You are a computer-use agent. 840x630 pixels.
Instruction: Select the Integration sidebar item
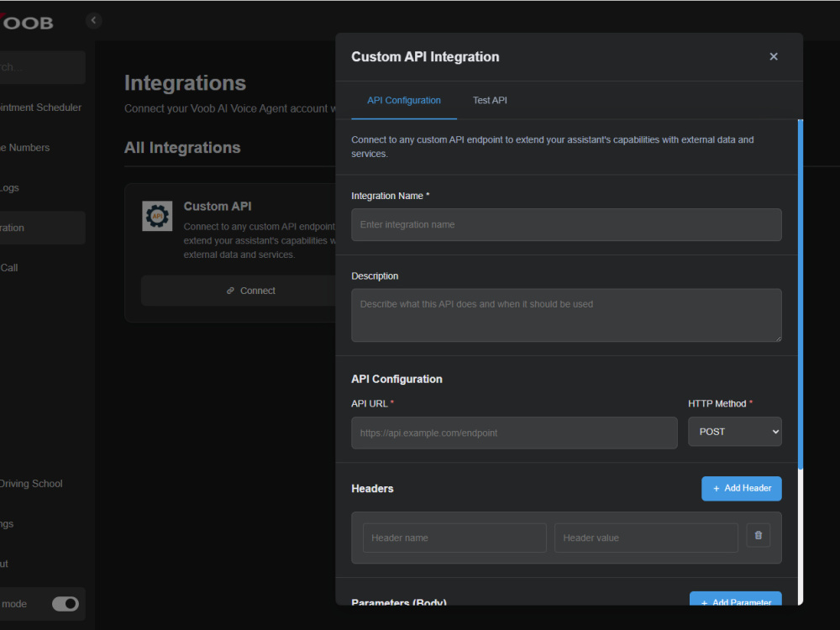point(42,228)
